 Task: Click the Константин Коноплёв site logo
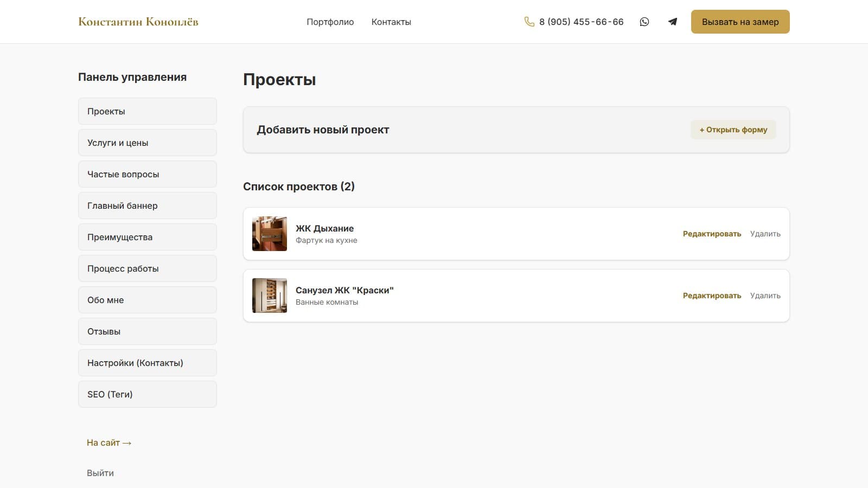coord(138,22)
